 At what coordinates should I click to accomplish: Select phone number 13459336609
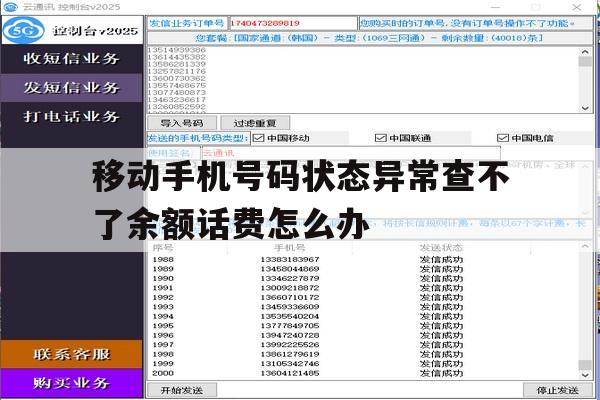[x=290, y=307]
